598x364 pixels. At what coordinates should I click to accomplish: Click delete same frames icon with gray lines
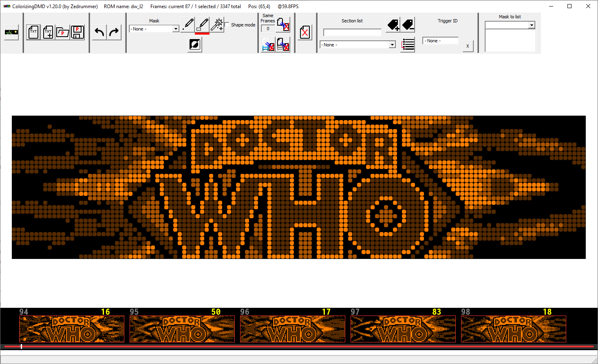coord(283,44)
